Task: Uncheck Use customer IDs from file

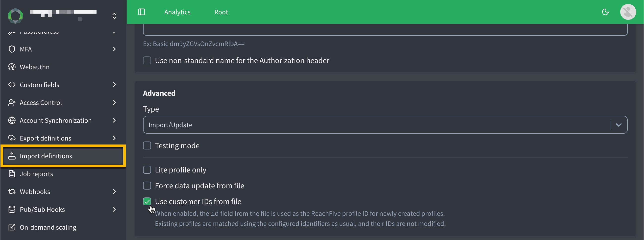Action: 147,201
